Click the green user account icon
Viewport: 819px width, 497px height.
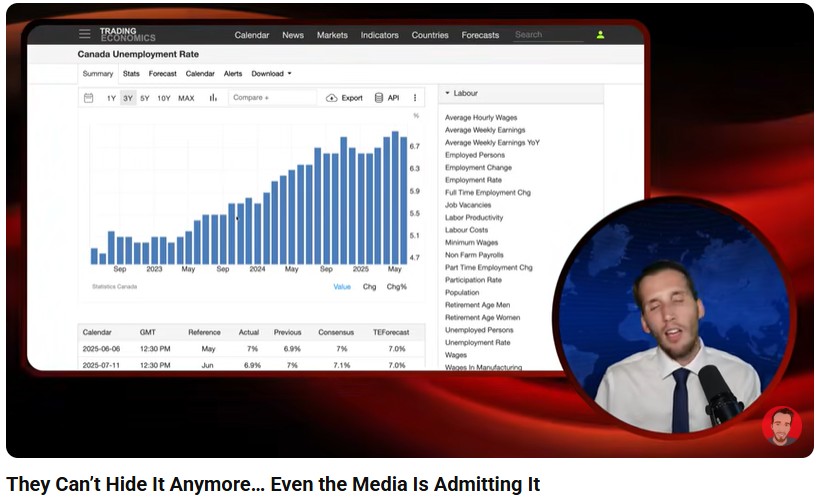coord(600,35)
